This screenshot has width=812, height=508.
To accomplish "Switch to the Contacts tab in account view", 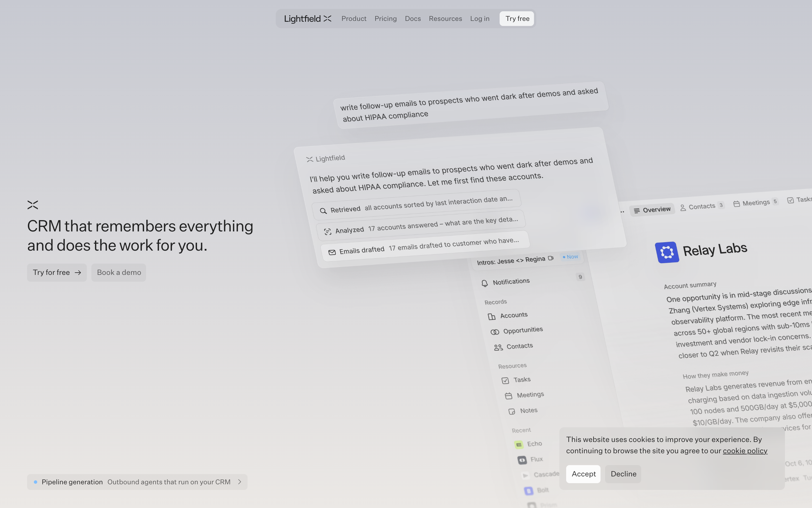I will pos(702,206).
